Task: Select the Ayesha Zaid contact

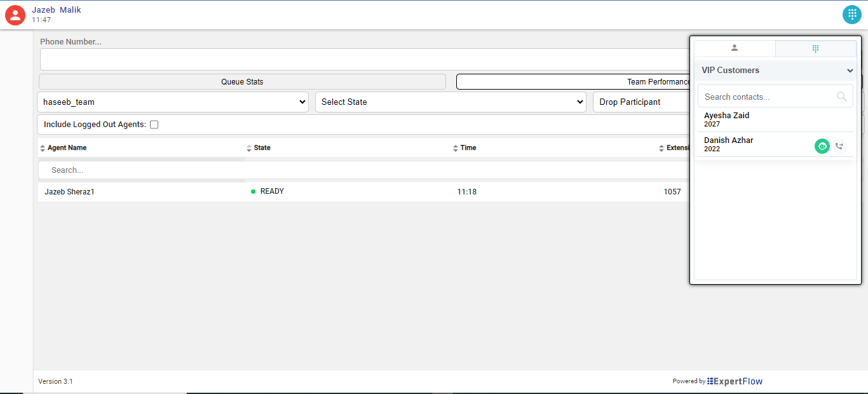Action: [727, 119]
